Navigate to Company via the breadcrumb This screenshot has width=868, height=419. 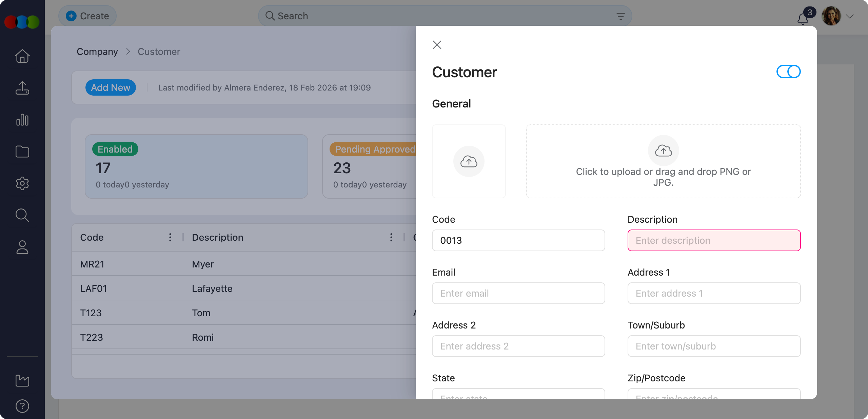pyautogui.click(x=97, y=52)
